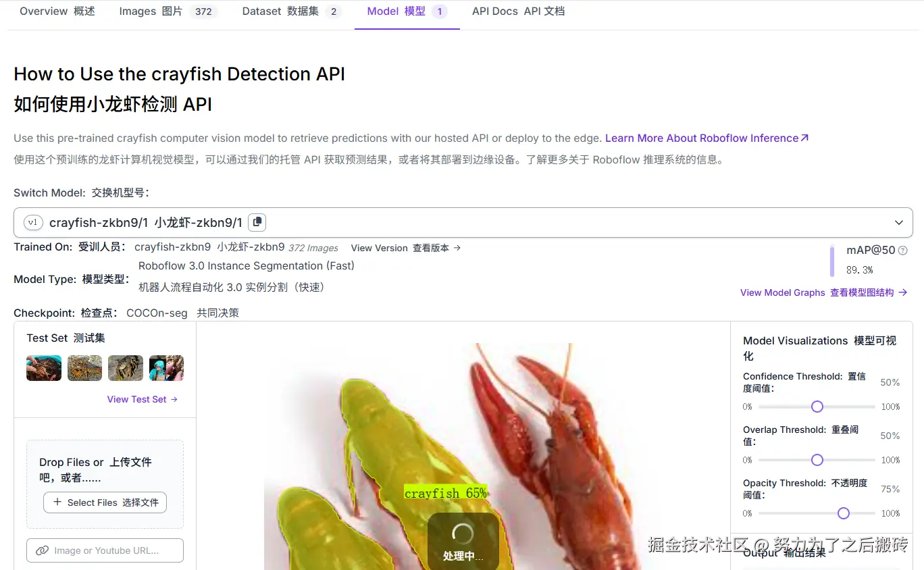Screen dimensions: 924x570
Task: Click the Model Type label
Action: click(72, 279)
